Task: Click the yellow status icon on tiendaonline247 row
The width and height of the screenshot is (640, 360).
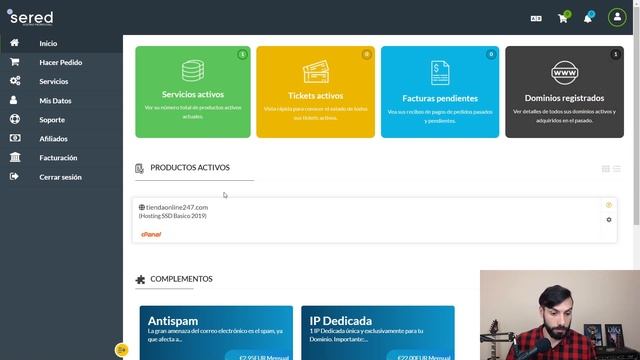Action: pyautogui.click(x=609, y=205)
